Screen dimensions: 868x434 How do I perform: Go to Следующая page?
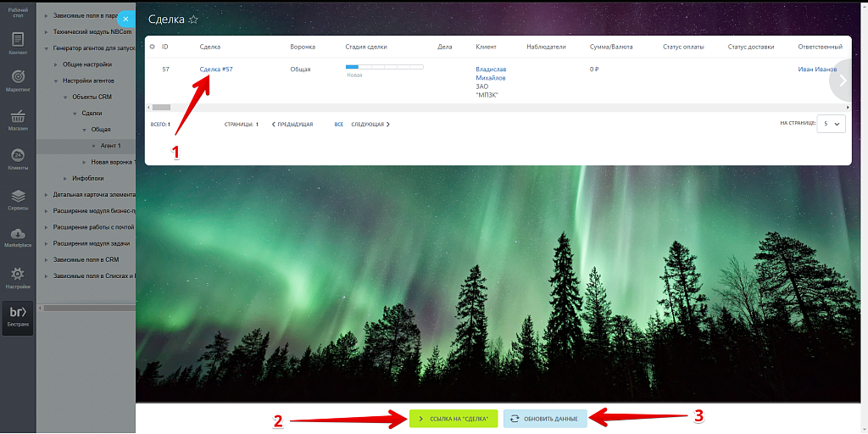pos(370,125)
